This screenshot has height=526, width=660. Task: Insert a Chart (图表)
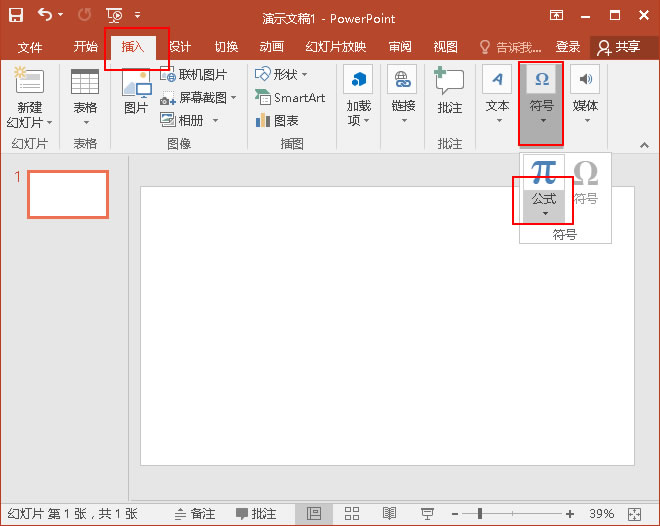pyautogui.click(x=281, y=120)
